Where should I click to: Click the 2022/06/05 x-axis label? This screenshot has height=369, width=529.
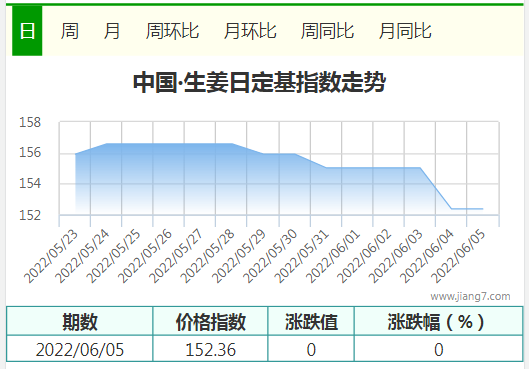[458, 256]
